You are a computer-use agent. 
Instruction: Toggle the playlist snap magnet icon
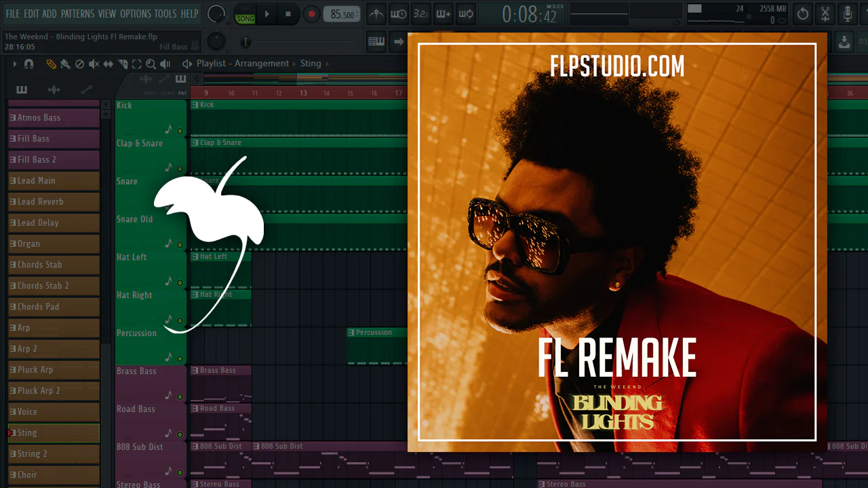(x=28, y=64)
